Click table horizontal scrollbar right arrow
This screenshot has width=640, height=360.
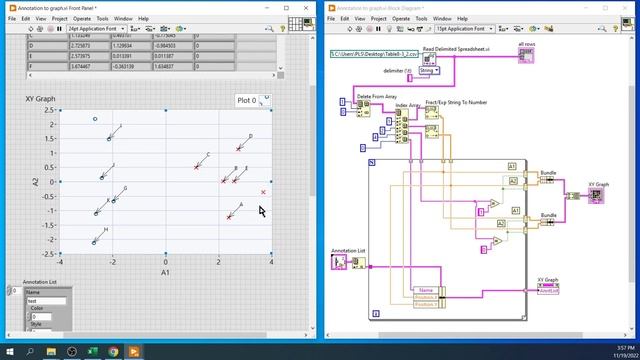coord(273,75)
